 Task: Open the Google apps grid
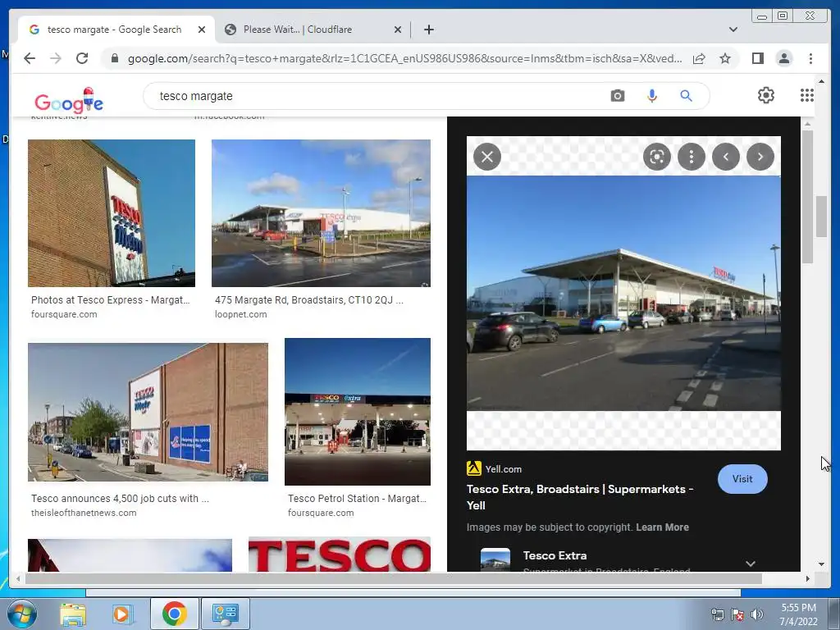coord(807,95)
